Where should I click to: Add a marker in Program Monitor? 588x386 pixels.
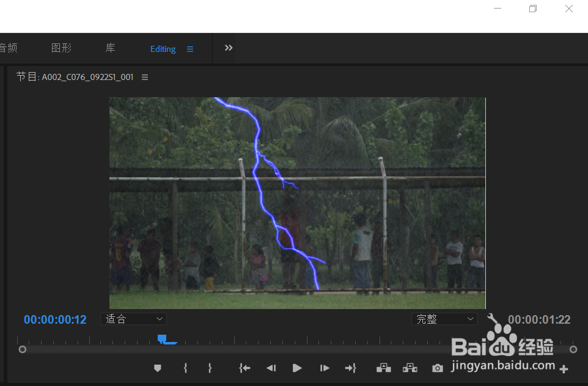158,368
